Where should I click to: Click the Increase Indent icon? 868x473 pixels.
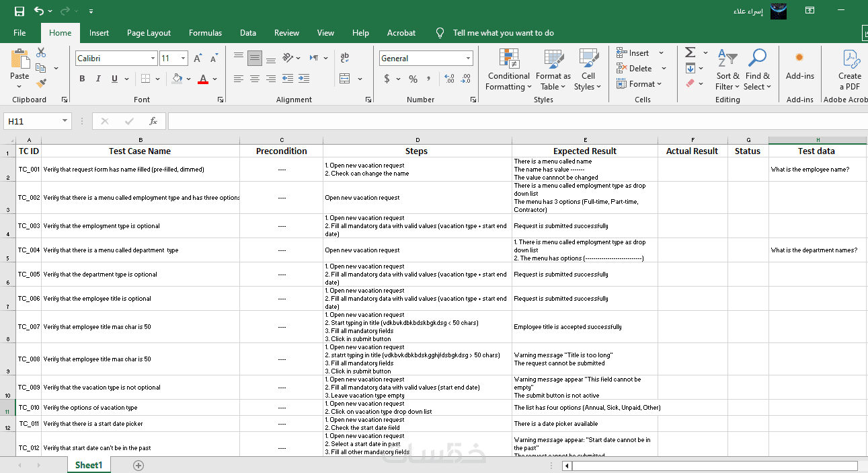pyautogui.click(x=305, y=79)
